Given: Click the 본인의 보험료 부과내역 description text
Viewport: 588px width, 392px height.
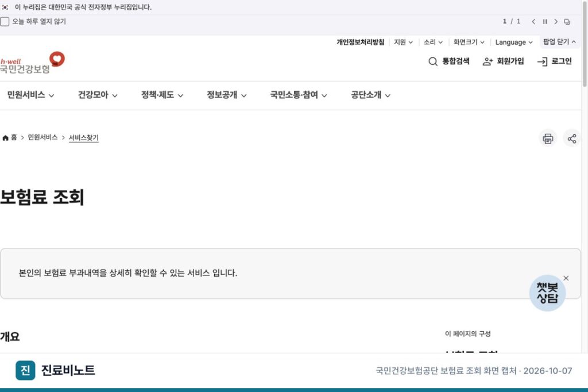Looking at the screenshot, I should 128,273.
